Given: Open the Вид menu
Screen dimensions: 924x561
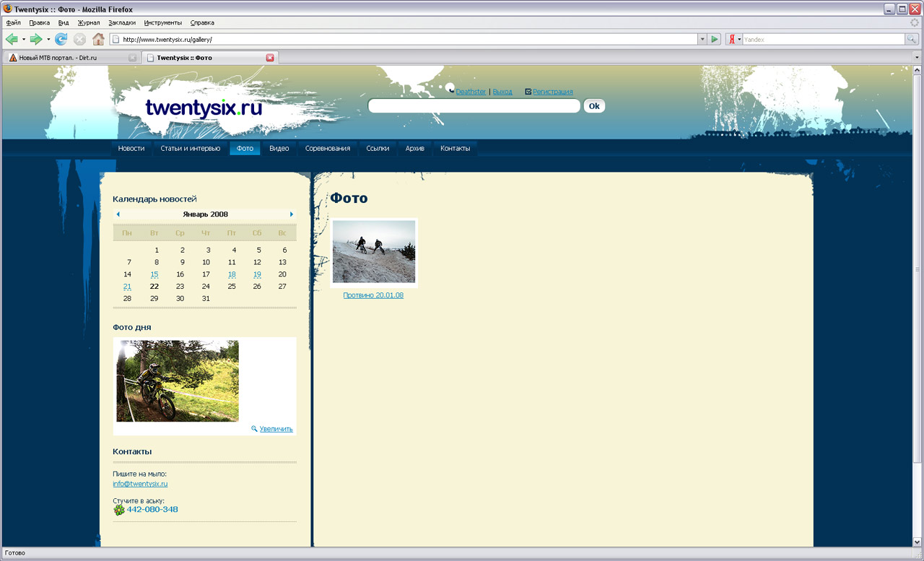Looking at the screenshot, I should [64, 23].
